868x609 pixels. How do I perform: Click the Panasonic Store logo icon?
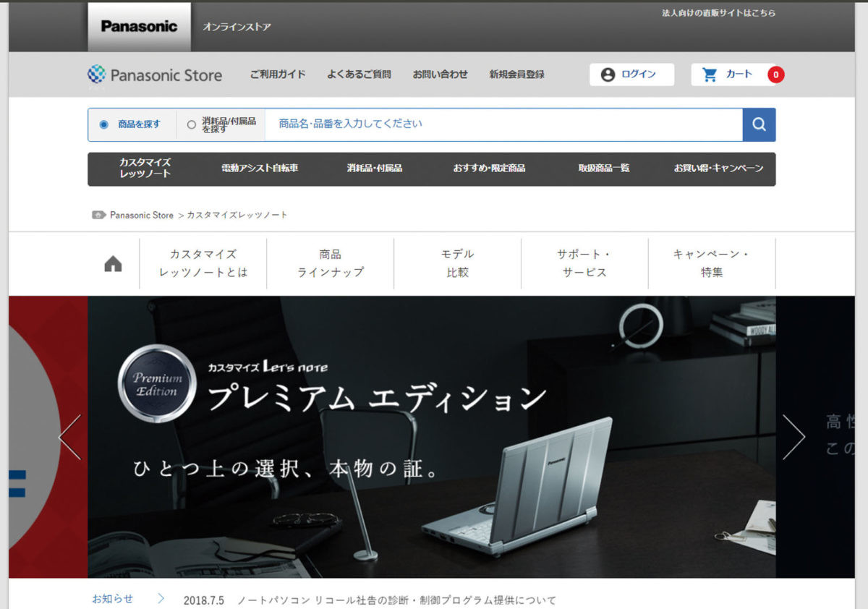tap(96, 74)
